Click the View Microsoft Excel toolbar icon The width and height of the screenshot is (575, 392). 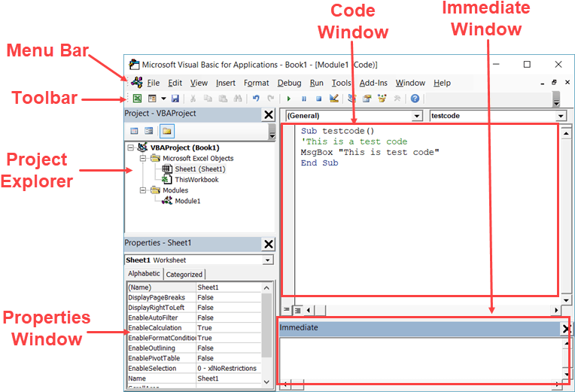click(x=137, y=99)
